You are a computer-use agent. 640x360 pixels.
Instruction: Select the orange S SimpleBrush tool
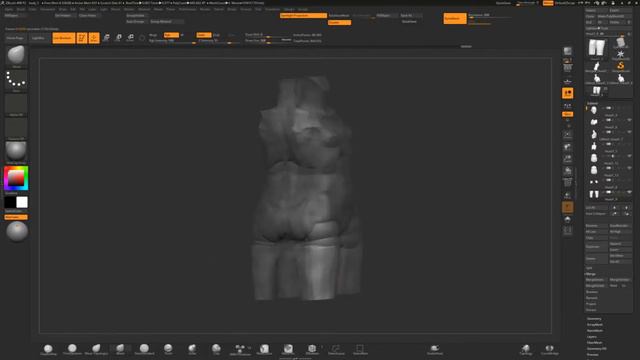pos(620,65)
